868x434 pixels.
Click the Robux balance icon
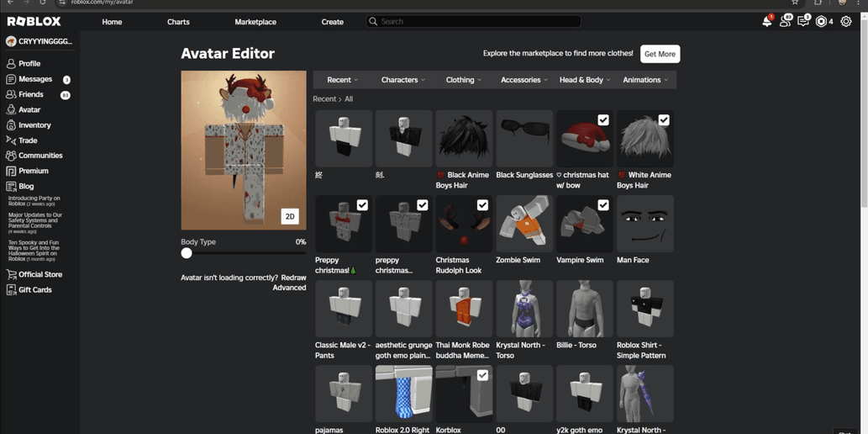click(x=821, y=22)
